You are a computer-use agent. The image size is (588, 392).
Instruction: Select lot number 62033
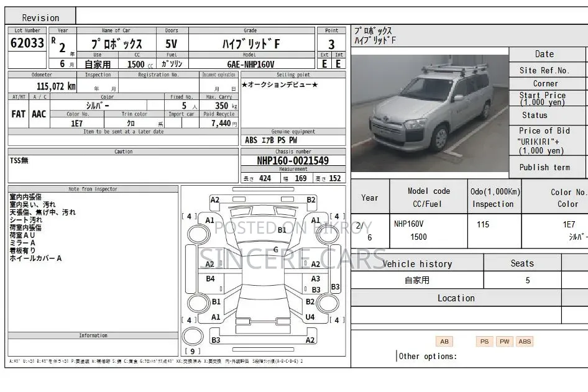coord(27,43)
